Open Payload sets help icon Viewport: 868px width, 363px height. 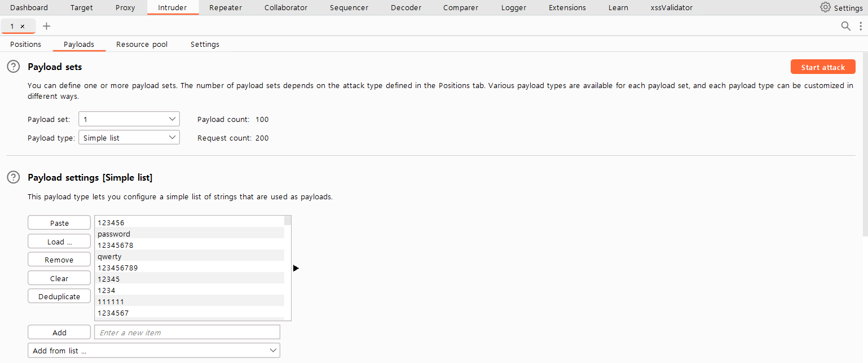click(x=13, y=67)
